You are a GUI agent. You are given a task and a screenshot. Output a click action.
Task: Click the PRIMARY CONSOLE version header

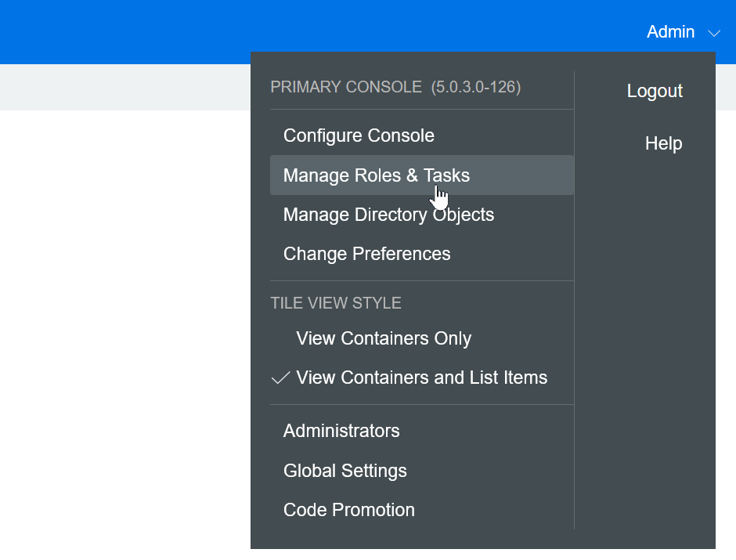(x=395, y=87)
